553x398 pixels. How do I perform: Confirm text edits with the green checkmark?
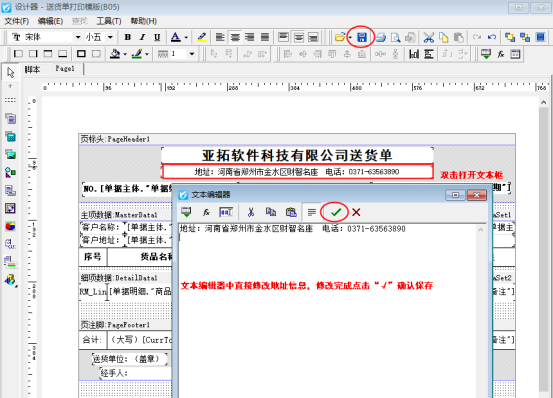(x=336, y=212)
